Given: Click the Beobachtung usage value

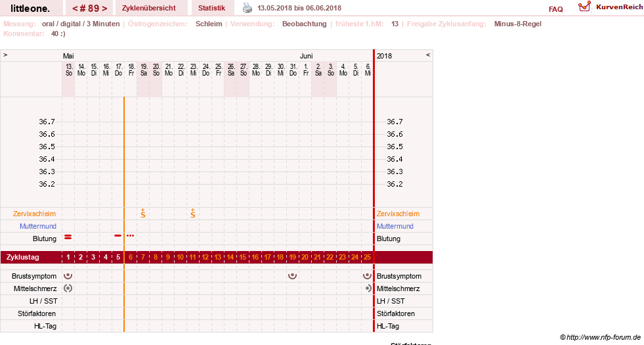Looking at the screenshot, I should (x=305, y=24).
